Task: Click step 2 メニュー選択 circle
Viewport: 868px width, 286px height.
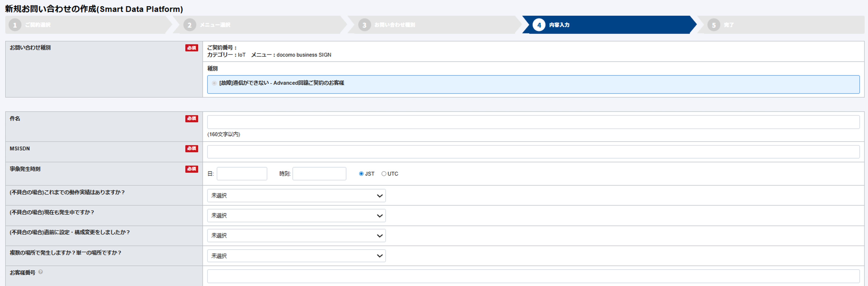Action: pyautogui.click(x=189, y=25)
